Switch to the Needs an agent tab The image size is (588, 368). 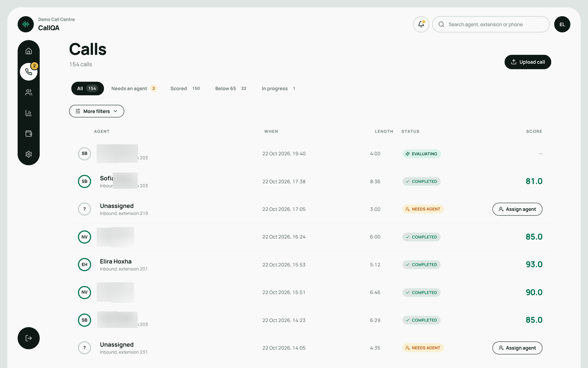[x=134, y=88]
